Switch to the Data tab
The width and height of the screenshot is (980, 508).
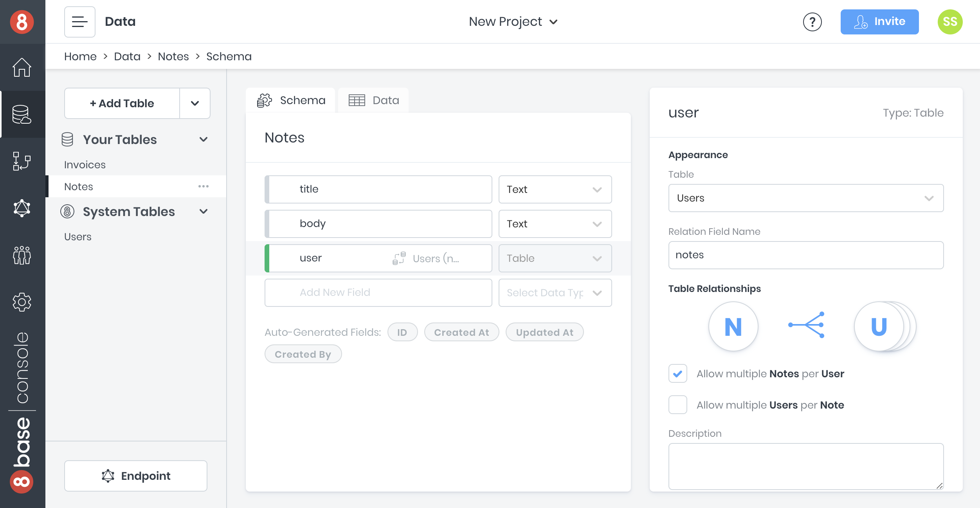374,101
